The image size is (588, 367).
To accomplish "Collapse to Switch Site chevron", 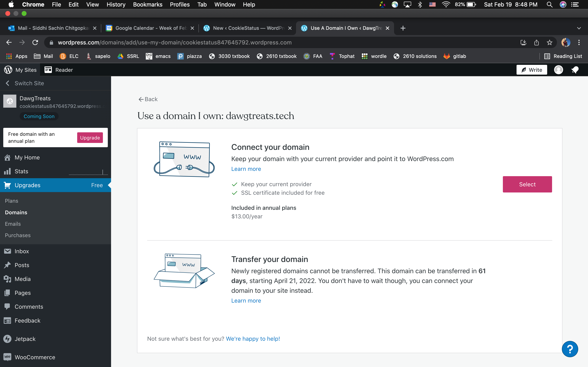I will tap(8, 83).
